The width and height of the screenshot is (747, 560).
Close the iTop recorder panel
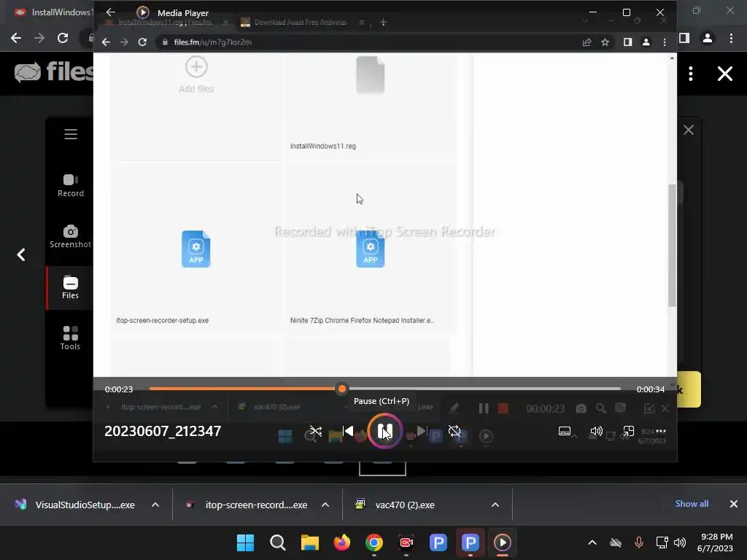click(689, 130)
